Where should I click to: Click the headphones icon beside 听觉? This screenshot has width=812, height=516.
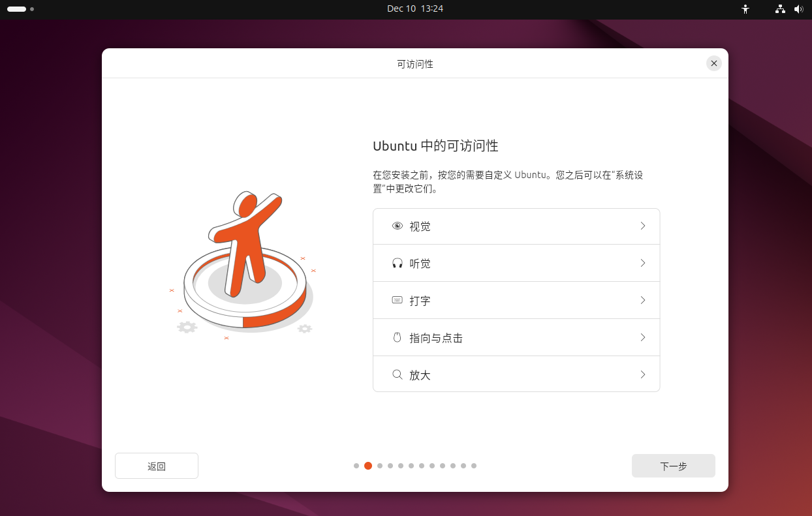[397, 264]
